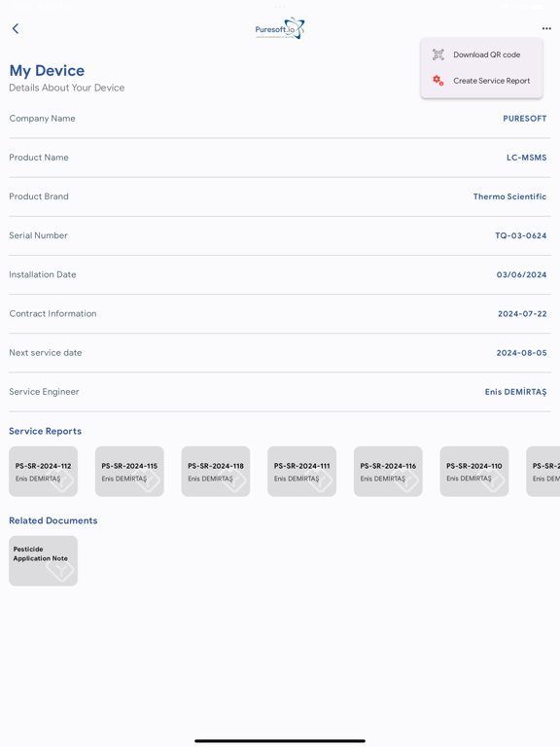
Task: Open service report PS-SR-2024-118
Action: click(x=216, y=471)
